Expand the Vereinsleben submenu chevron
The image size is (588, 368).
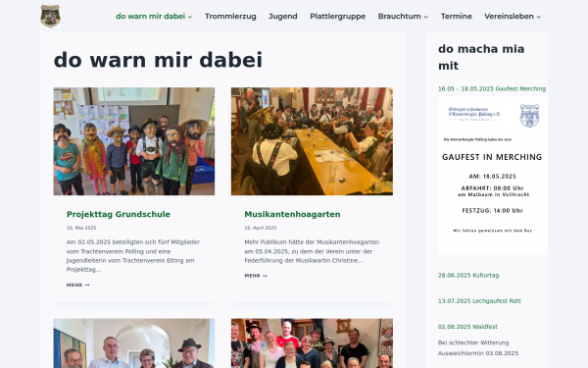click(x=538, y=17)
